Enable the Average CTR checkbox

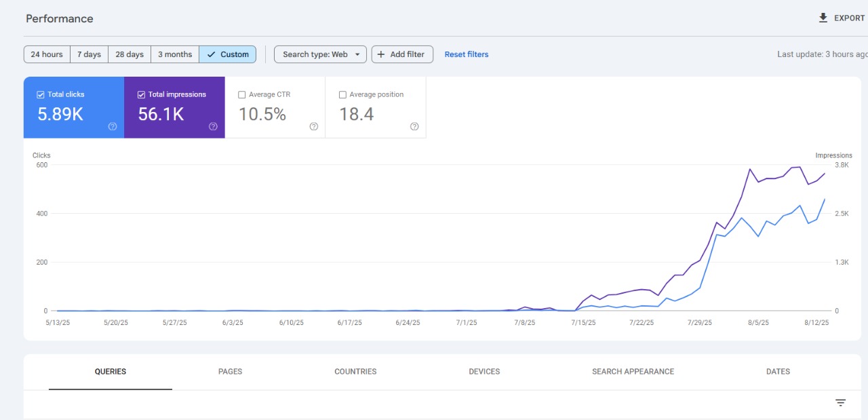[242, 95]
